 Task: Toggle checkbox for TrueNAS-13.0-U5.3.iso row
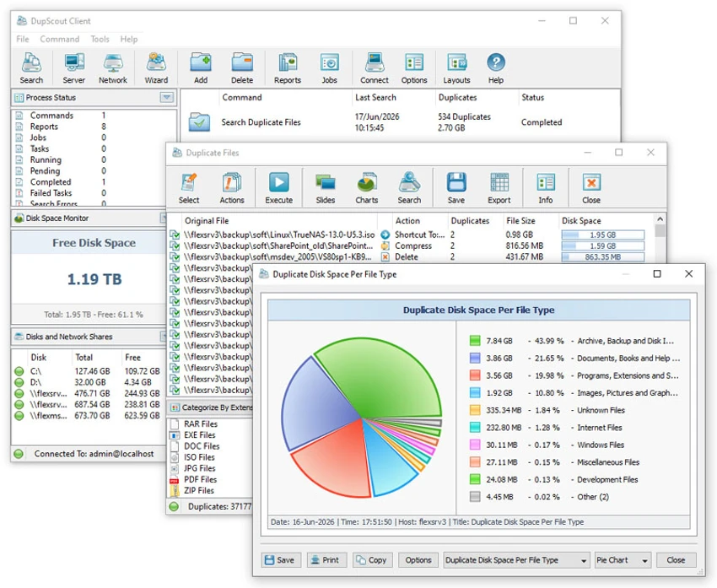pos(175,235)
